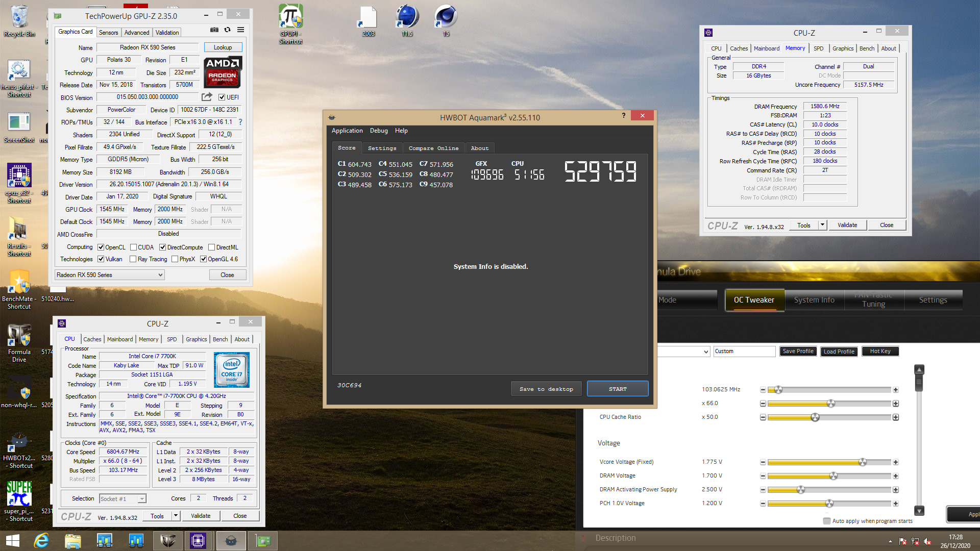This screenshot has width=980, height=551.
Task: Click the bus interface question mark icon
Action: pos(240,122)
